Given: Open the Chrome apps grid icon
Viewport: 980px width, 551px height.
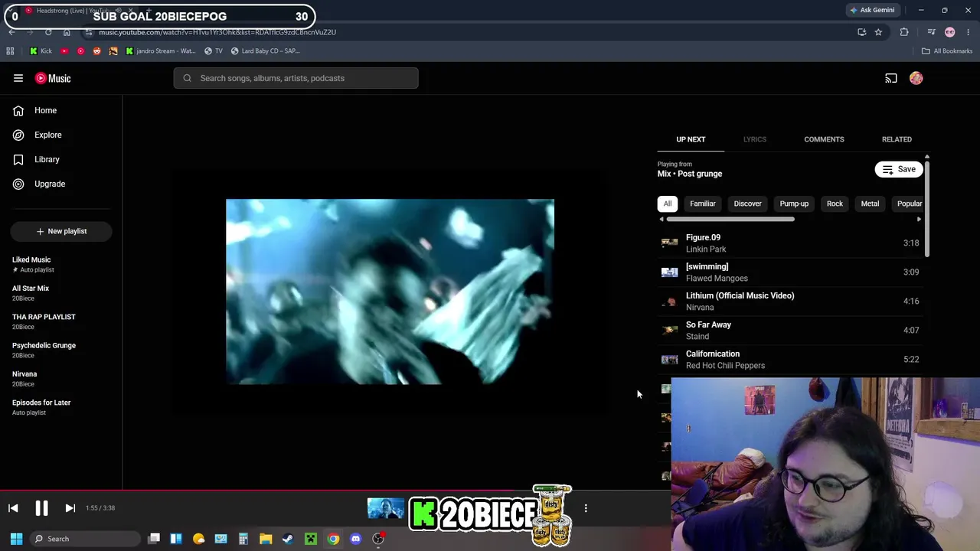Looking at the screenshot, I should coord(10,51).
